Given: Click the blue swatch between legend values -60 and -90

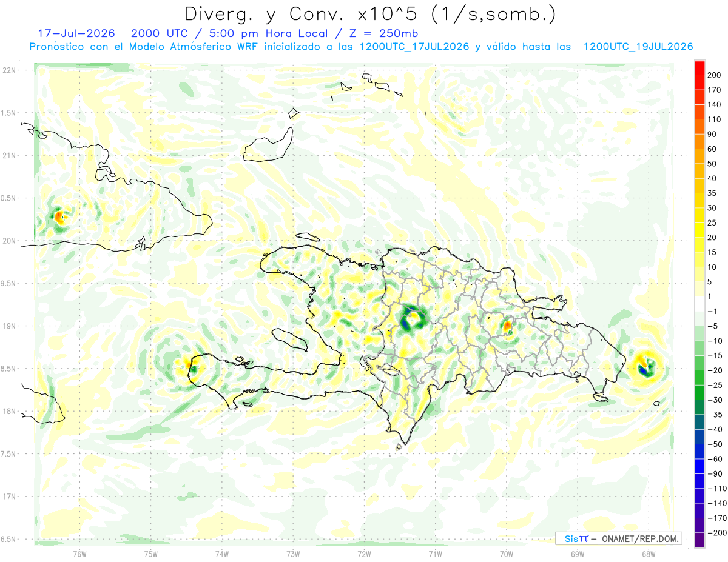Looking at the screenshot, I should coord(700,466).
